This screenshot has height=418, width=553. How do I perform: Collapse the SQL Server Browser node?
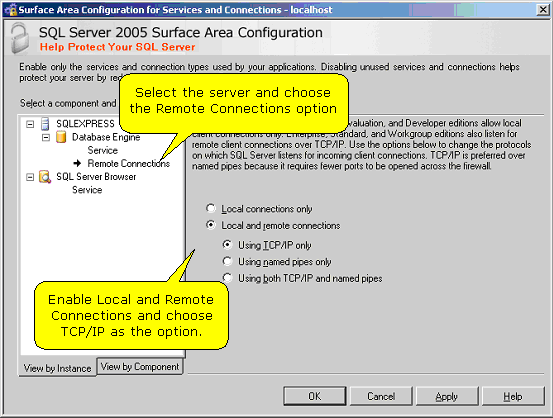(x=30, y=177)
